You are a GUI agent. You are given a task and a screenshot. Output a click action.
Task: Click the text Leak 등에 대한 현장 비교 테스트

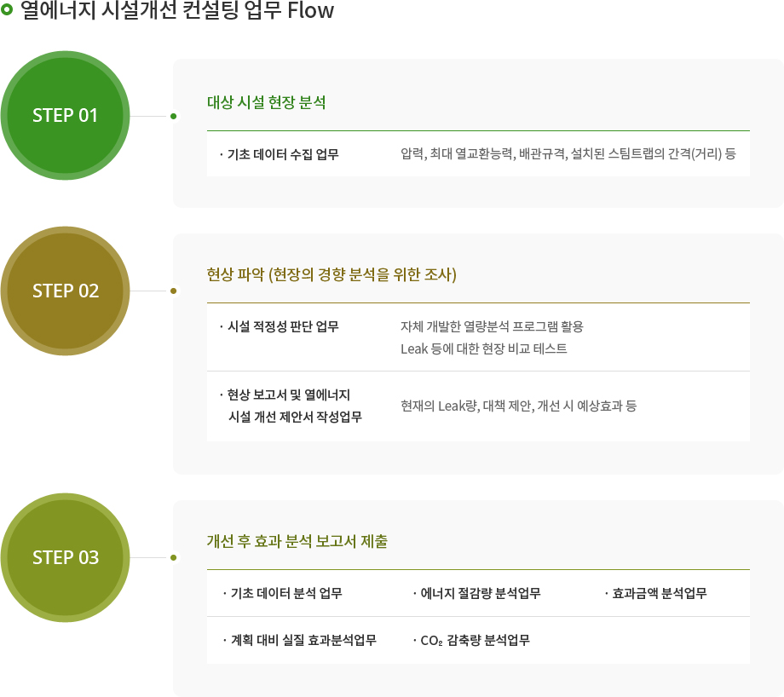point(483,348)
